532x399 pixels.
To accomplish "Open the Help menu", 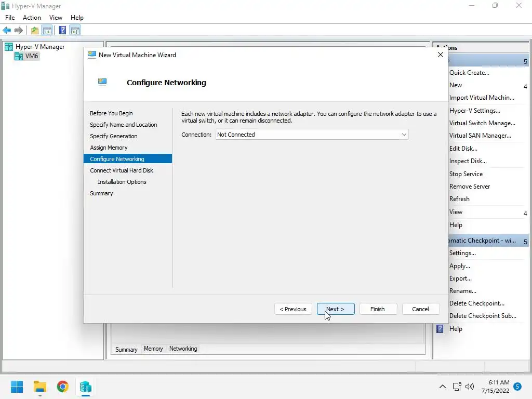I will click(77, 18).
